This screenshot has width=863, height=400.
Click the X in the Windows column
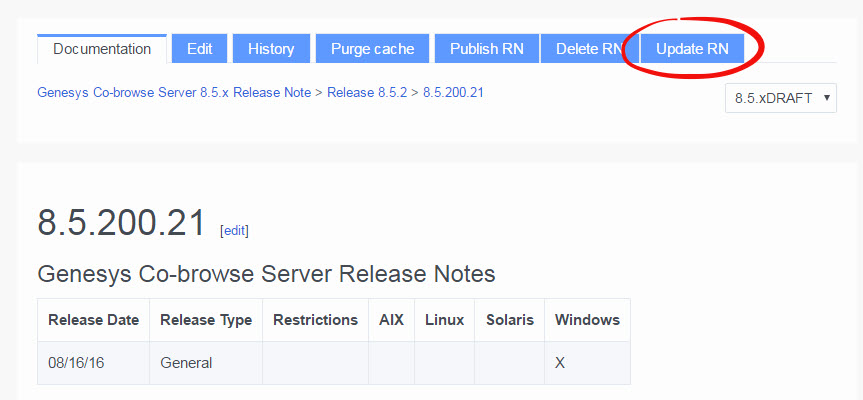[x=560, y=363]
